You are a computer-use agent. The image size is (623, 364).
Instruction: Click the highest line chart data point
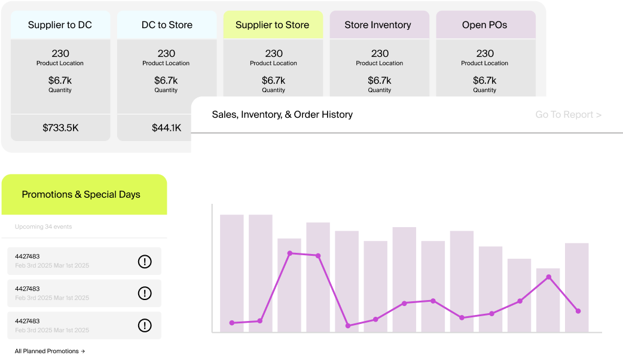tap(290, 253)
